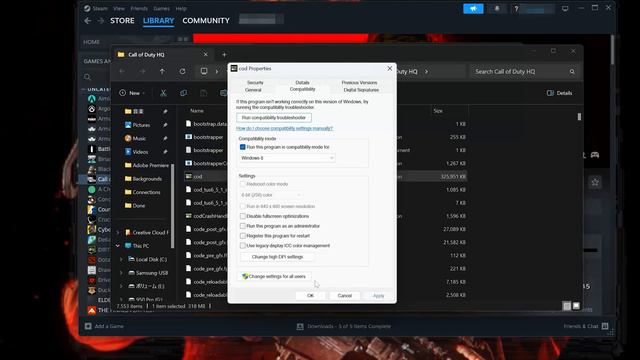Open the Steam notifications bell

click(497, 9)
